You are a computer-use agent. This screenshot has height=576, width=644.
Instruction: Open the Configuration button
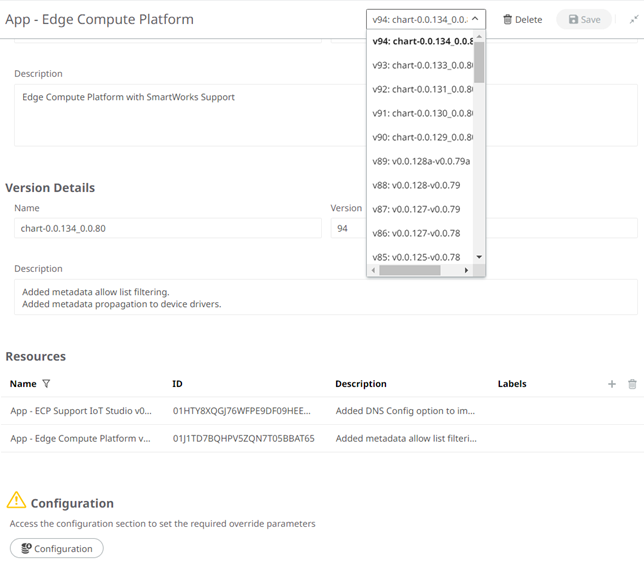56,548
